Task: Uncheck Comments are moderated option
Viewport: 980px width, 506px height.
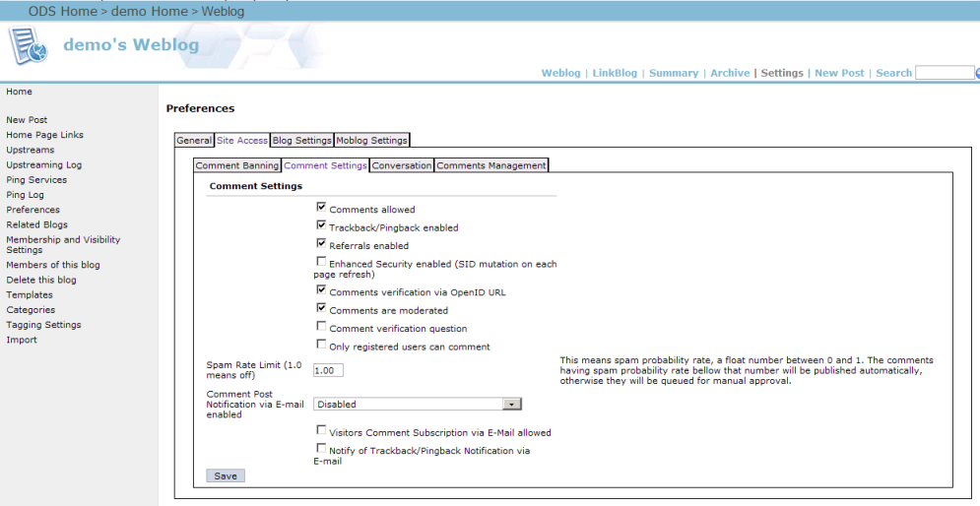Action: pos(321,309)
